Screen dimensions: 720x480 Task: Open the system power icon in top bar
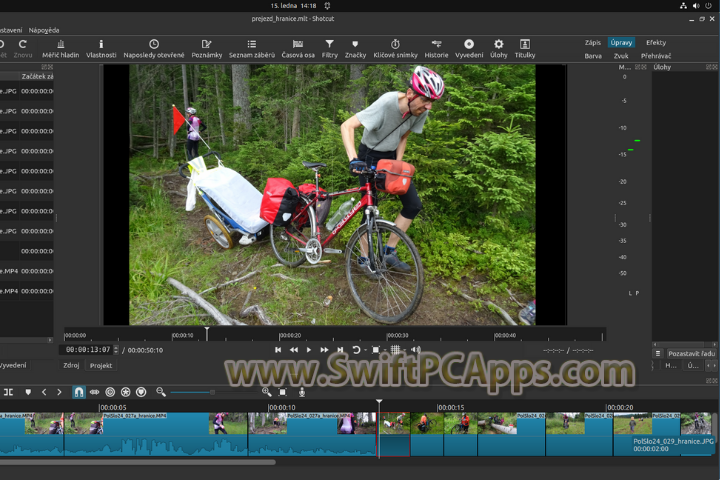click(x=709, y=6)
